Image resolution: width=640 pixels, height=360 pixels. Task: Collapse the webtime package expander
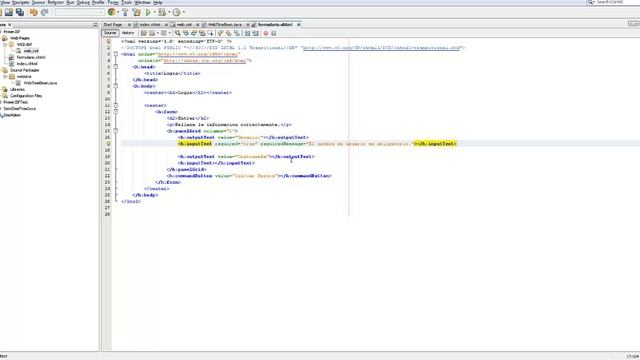tap(5, 76)
